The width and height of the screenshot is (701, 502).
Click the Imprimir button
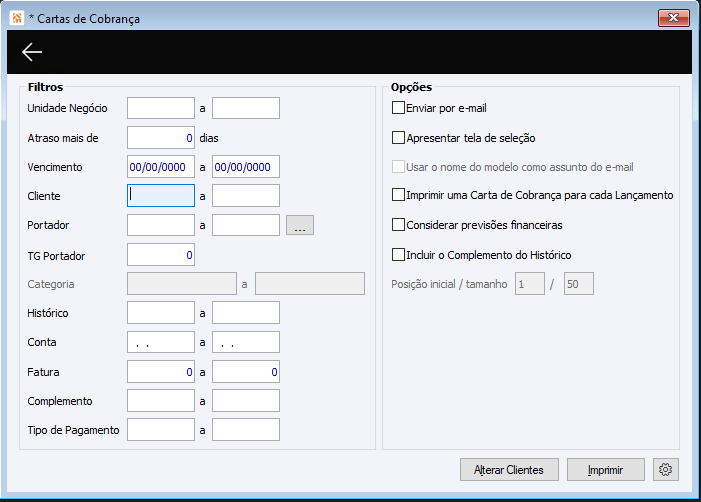(x=605, y=469)
